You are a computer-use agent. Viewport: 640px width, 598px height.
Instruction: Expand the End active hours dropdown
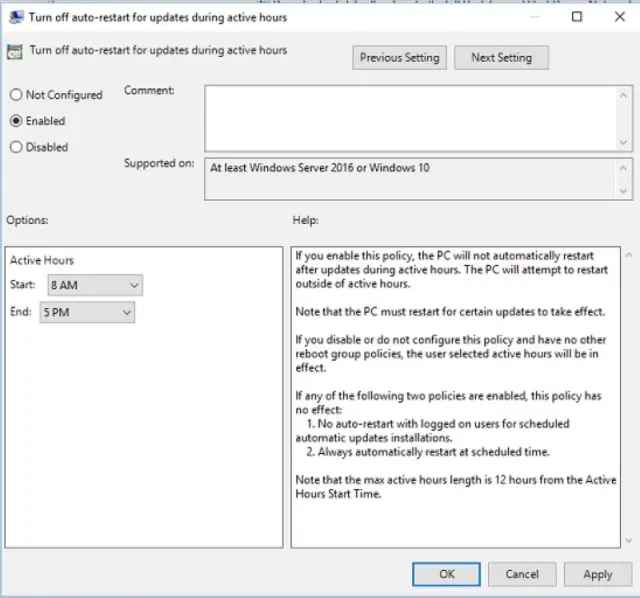tap(87, 313)
